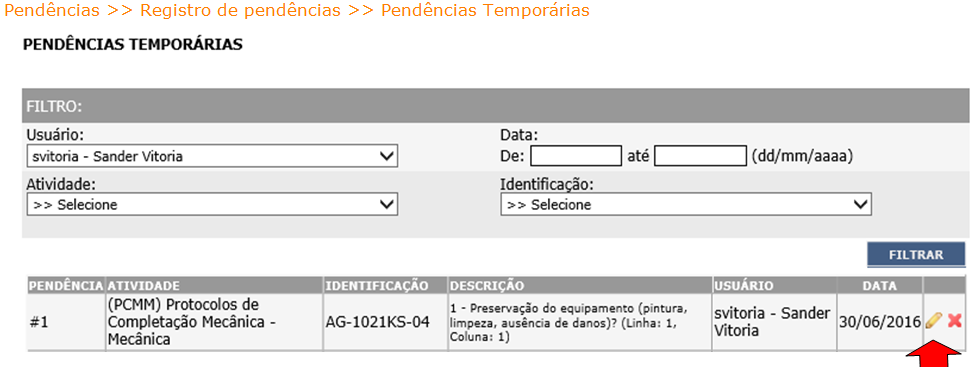The width and height of the screenshot is (978, 367).
Task: Click the 30/06/2016 date cell
Action: pyautogui.click(x=879, y=323)
